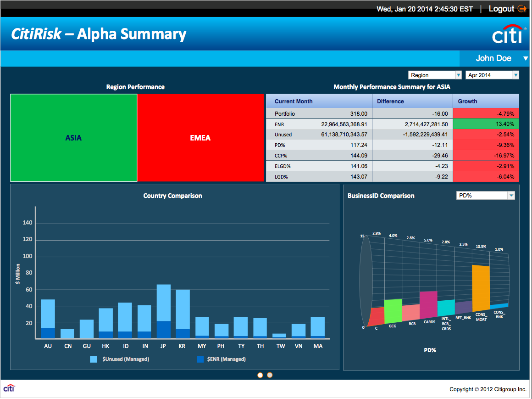Toggle the $ENR (Managed) legend swatch

[x=200, y=359]
